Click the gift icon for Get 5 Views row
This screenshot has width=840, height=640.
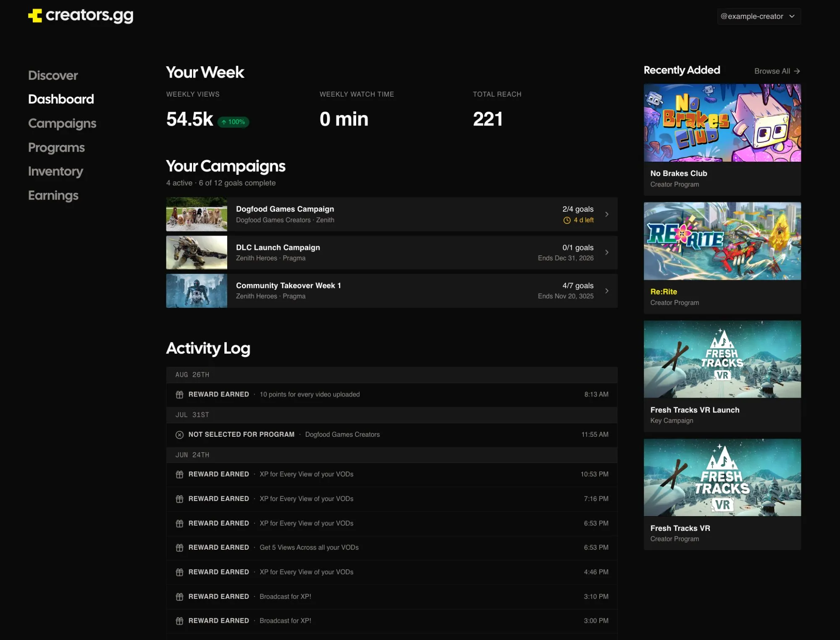pos(179,548)
